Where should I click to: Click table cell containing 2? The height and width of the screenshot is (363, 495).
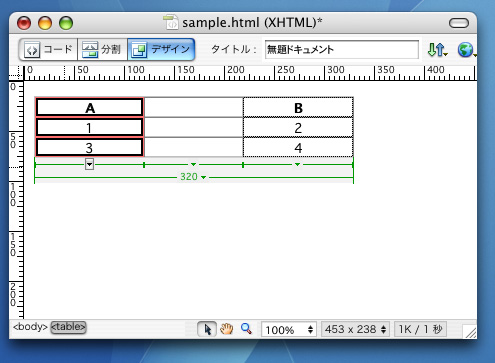point(298,128)
